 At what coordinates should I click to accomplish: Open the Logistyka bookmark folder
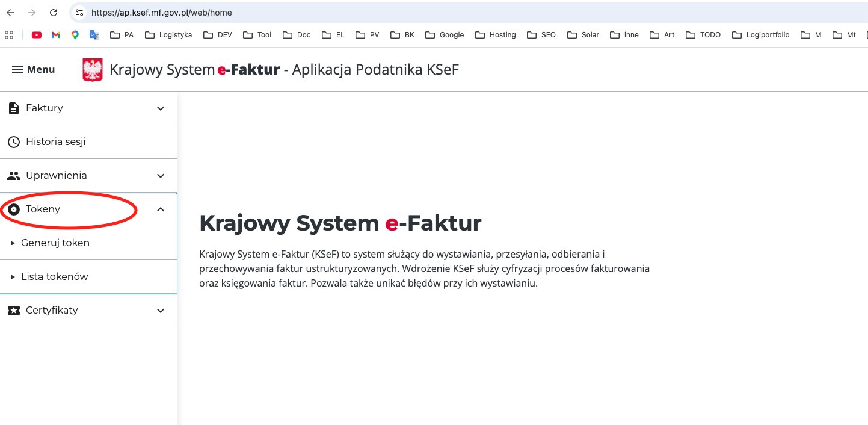click(169, 35)
